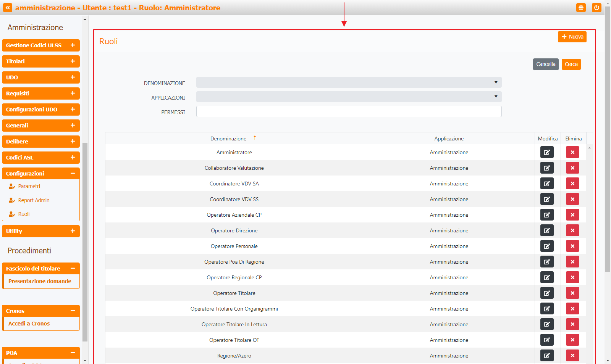Collapse the sidebar with double-chevron icon

pyautogui.click(x=8, y=8)
